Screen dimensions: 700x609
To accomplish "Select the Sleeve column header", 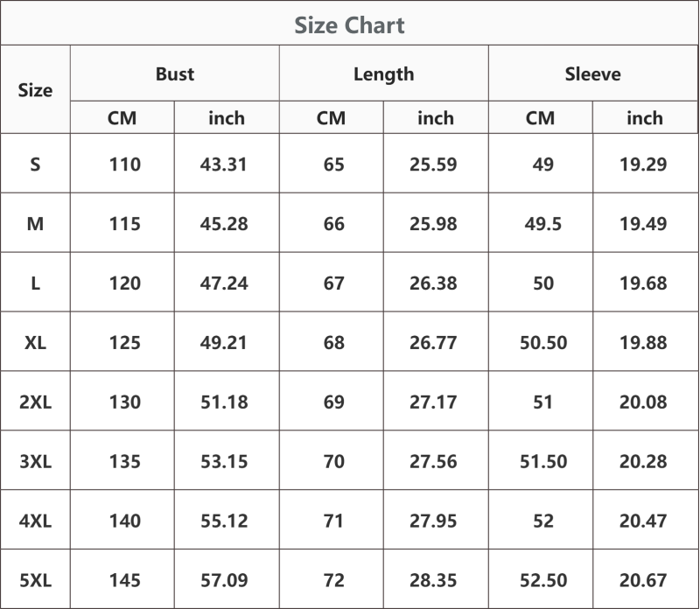I will click(593, 74).
